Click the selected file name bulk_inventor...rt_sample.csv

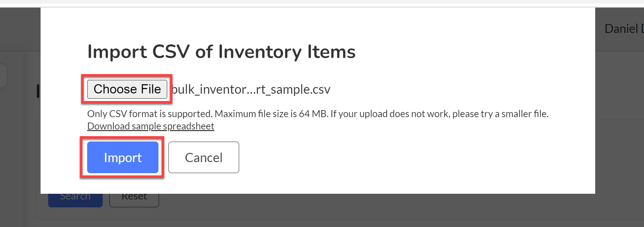[251, 90]
